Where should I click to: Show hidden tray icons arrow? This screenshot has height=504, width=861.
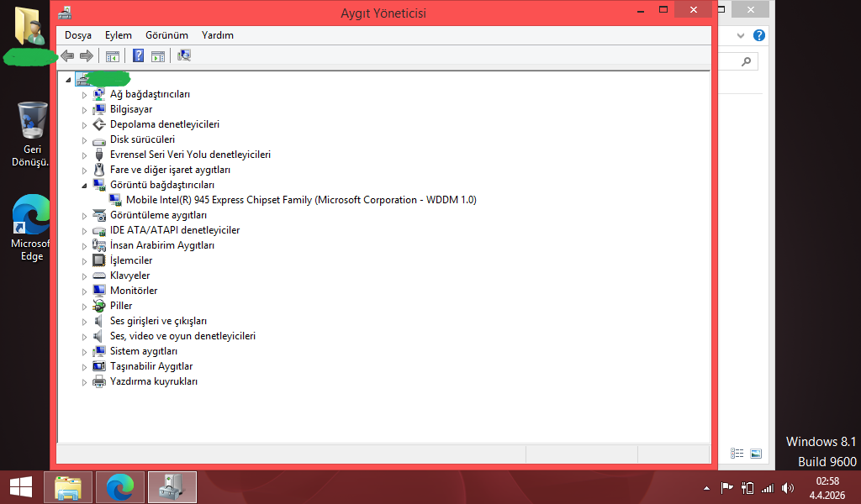(x=706, y=488)
